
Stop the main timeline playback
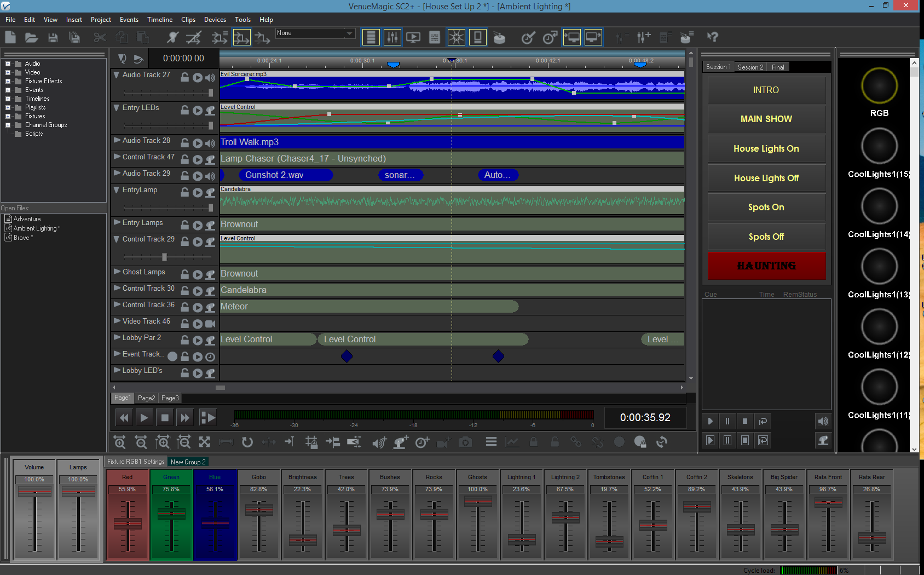click(165, 418)
